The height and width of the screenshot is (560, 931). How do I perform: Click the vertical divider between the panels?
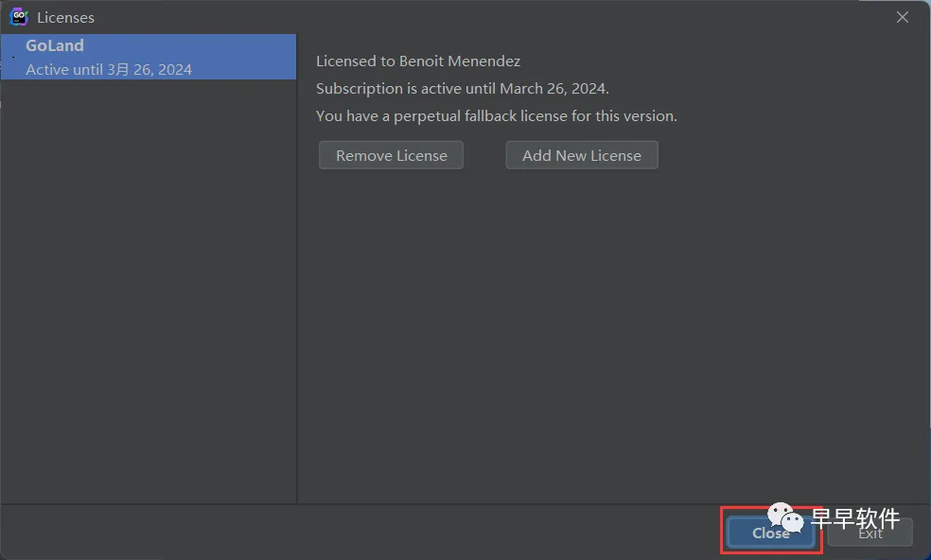pyautogui.click(x=297, y=284)
